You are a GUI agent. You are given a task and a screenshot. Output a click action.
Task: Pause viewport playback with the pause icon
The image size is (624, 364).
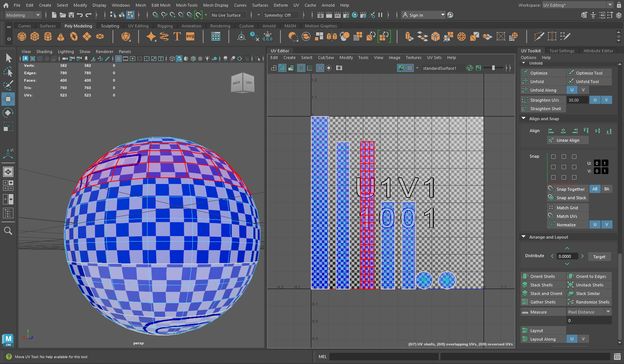(x=381, y=15)
